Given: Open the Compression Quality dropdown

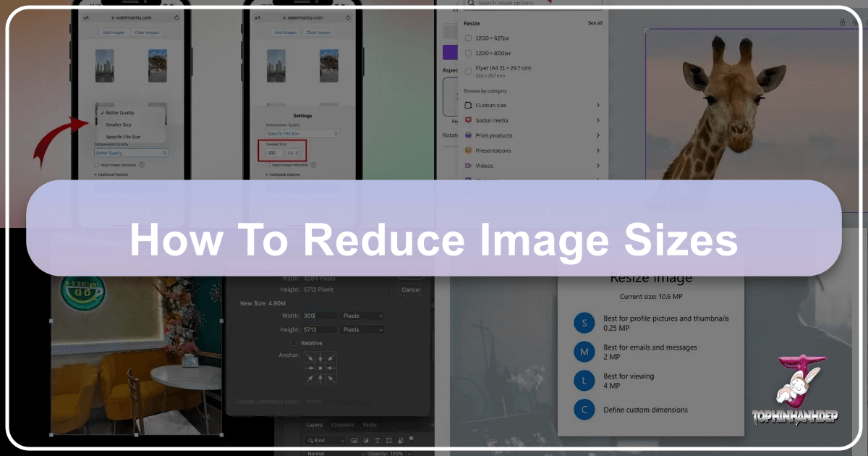Looking at the screenshot, I should click(x=131, y=153).
